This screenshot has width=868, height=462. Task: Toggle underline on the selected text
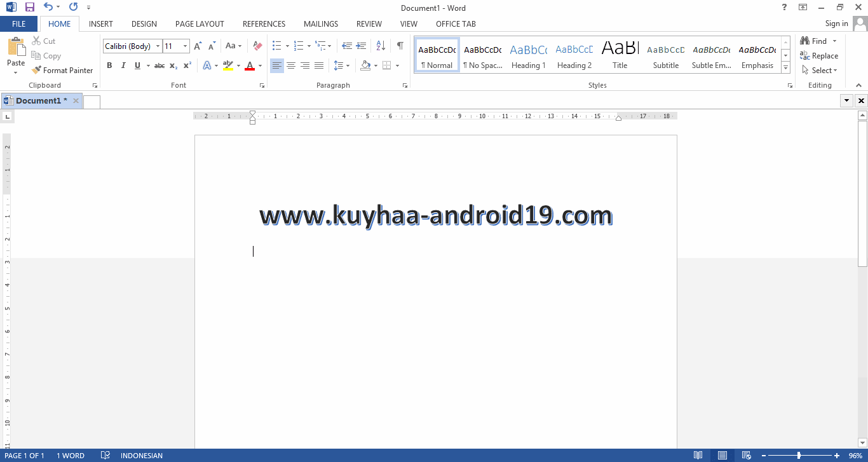tap(137, 65)
